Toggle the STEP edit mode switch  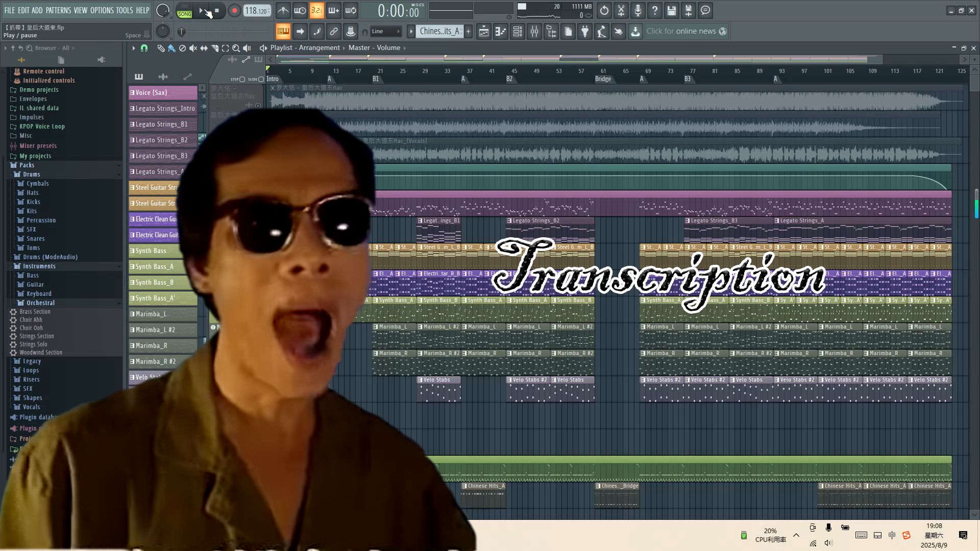click(x=241, y=79)
